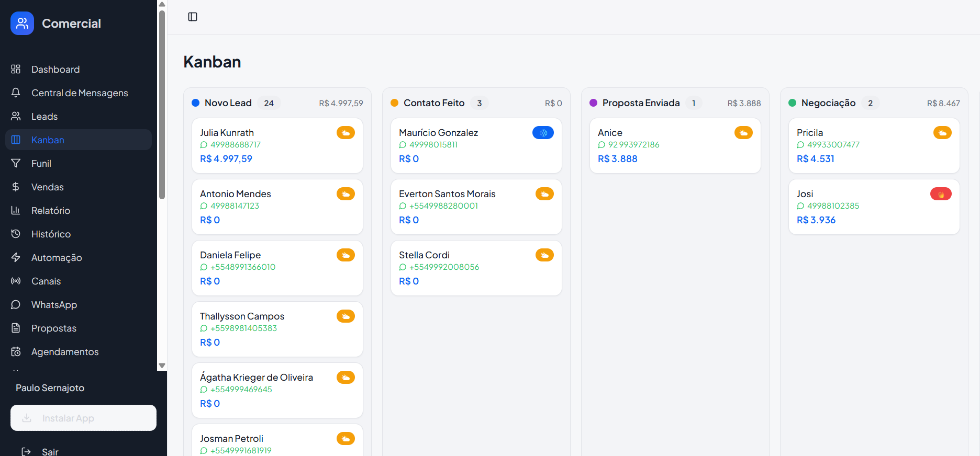Click the green dot of Negociação column
The image size is (980, 456).
pyautogui.click(x=793, y=103)
